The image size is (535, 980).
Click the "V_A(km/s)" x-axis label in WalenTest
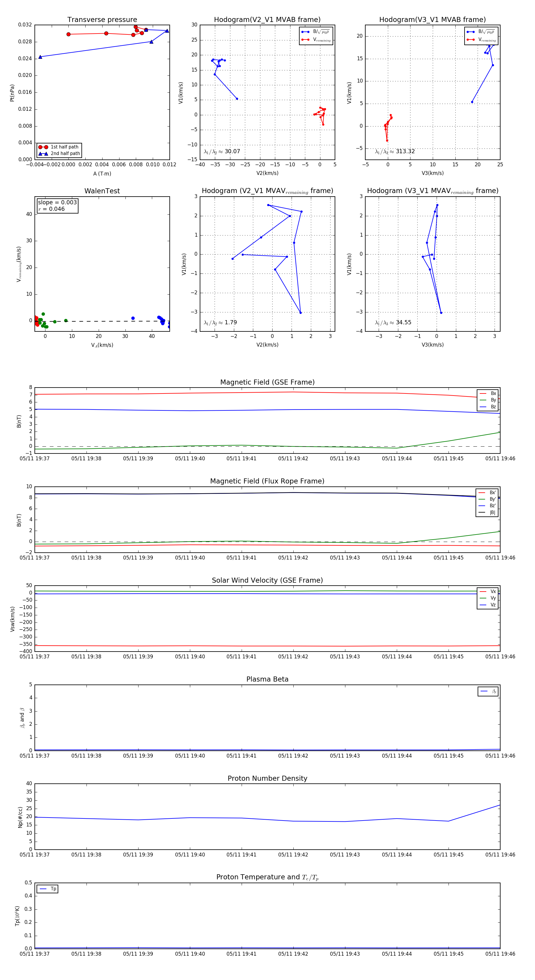102,345
